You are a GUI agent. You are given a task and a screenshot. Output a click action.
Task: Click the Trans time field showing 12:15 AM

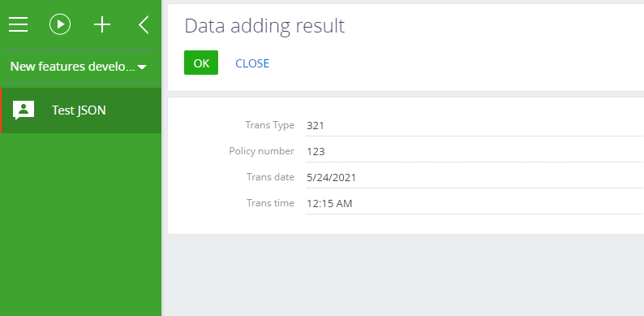point(474,203)
